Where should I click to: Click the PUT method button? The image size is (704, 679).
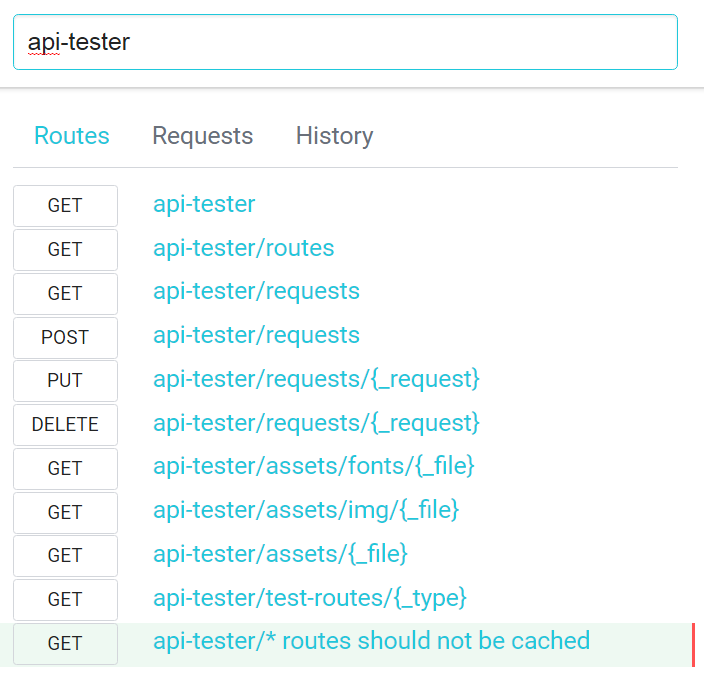(x=65, y=381)
